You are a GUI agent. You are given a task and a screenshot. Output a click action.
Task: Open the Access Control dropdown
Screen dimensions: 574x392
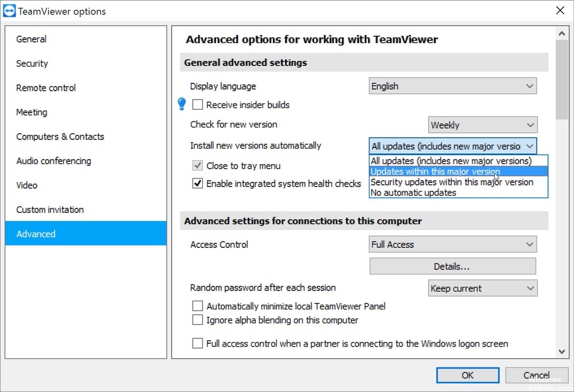[x=453, y=244]
